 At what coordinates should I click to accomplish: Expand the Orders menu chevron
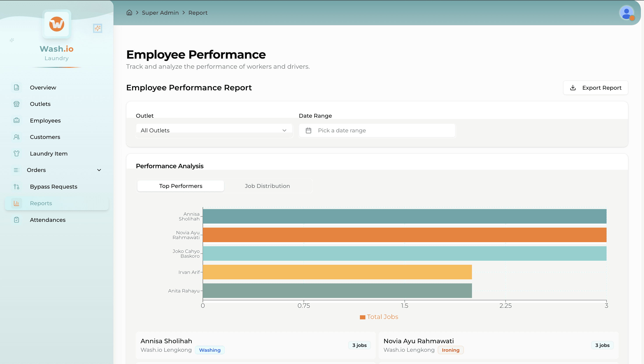click(x=99, y=170)
